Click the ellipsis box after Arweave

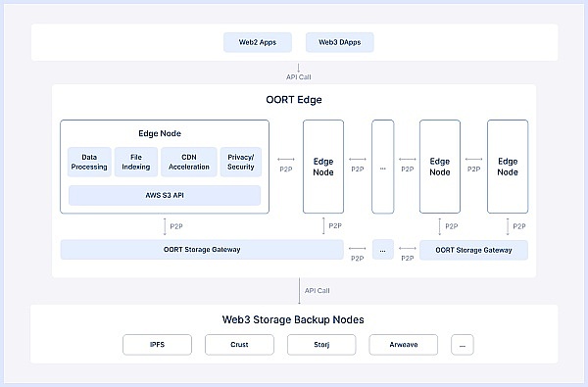coord(463,345)
